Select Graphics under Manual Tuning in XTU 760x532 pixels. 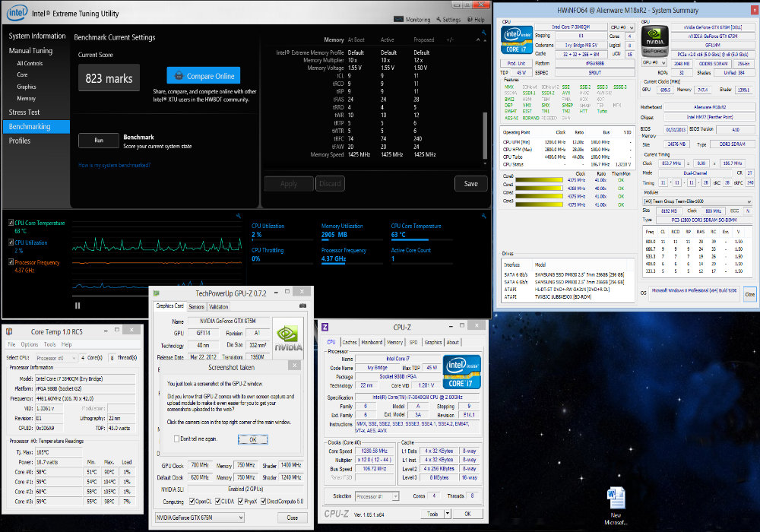26,87
